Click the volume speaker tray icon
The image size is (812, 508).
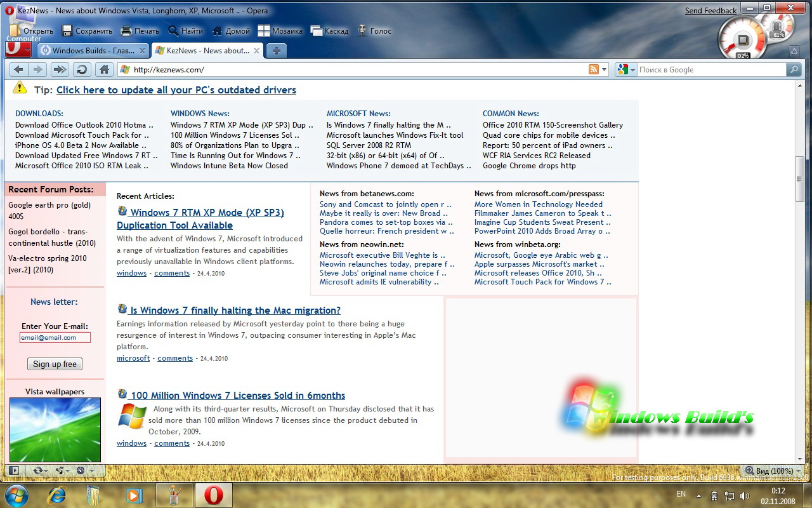744,496
